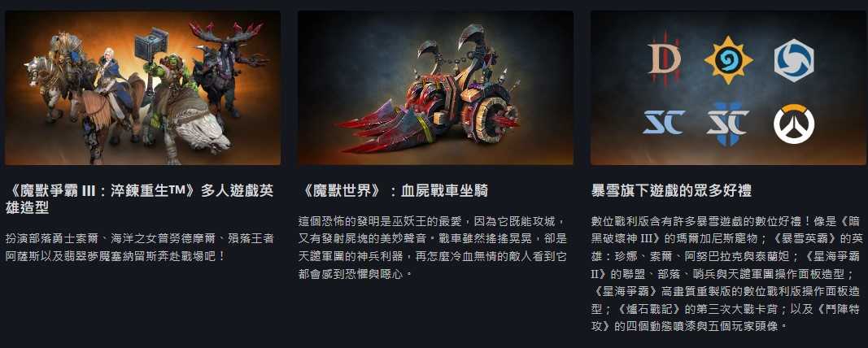
Task: Open the Meat Wagon mount image
Action: click(435, 88)
